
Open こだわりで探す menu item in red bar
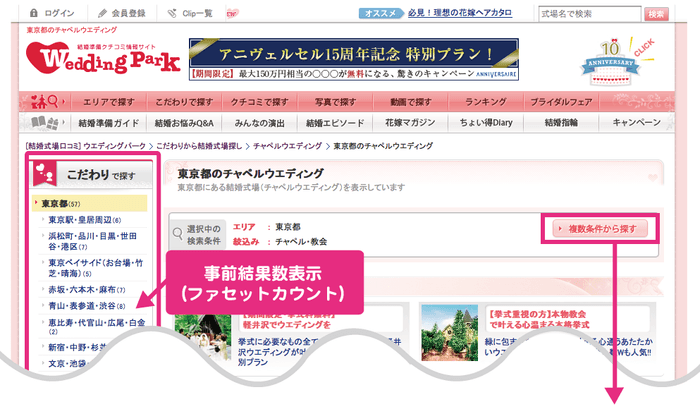[184, 102]
